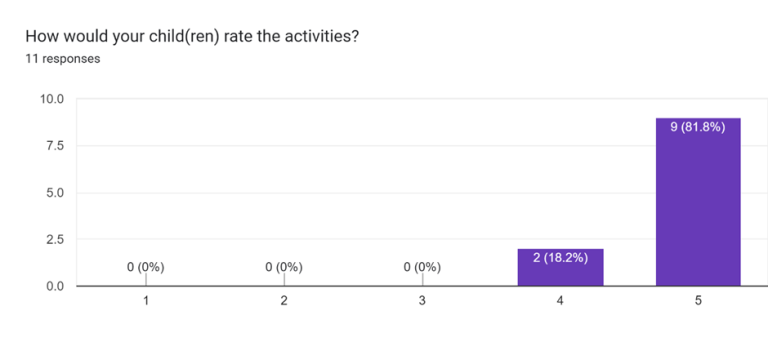Click the purple bar for rating 4
This screenshot has width=768, height=364.
point(560,267)
